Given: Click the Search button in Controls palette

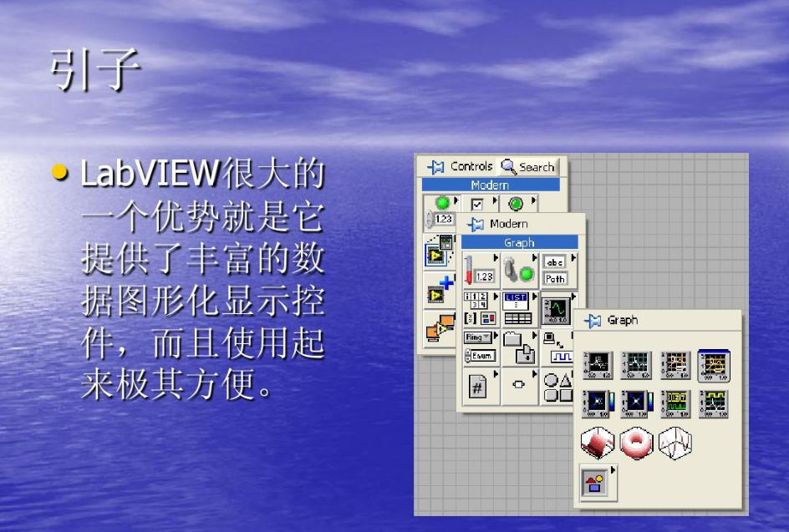Looking at the screenshot, I should click(527, 166).
